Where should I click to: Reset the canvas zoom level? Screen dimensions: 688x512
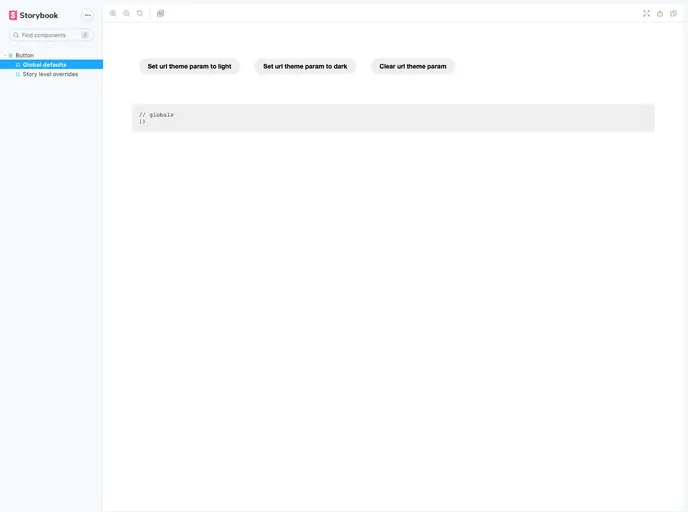140,14
